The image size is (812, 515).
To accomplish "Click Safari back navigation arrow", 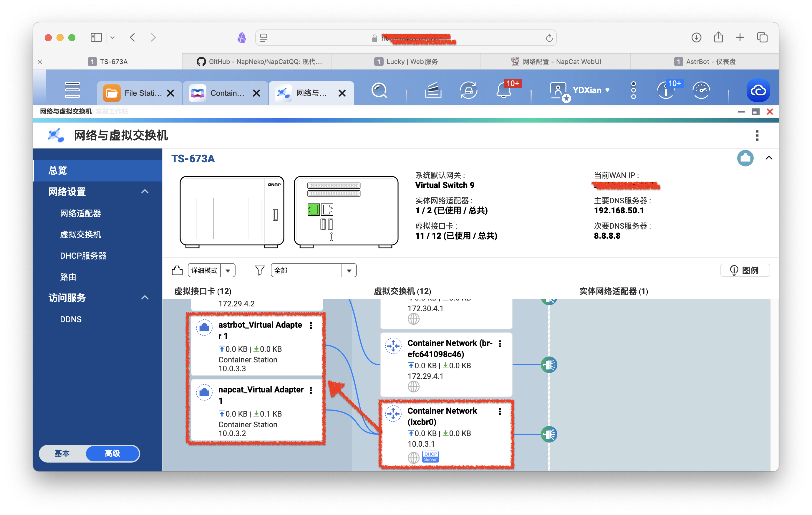I will (x=132, y=37).
